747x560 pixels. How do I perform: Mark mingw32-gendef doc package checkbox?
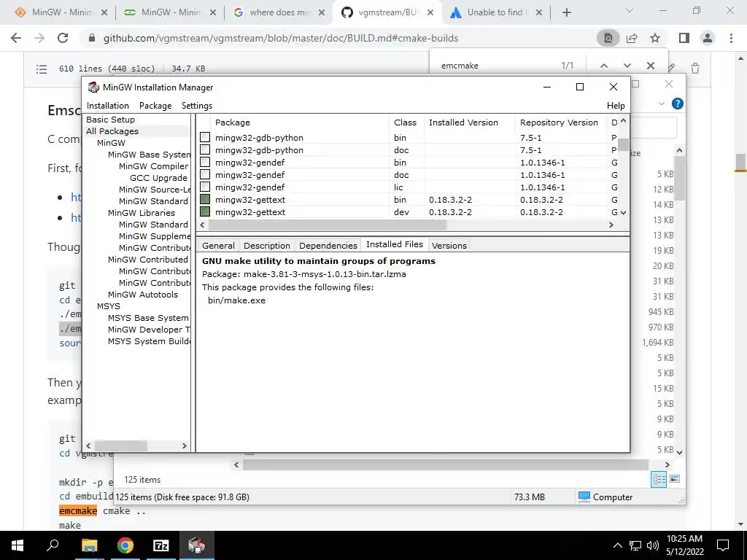pos(205,175)
